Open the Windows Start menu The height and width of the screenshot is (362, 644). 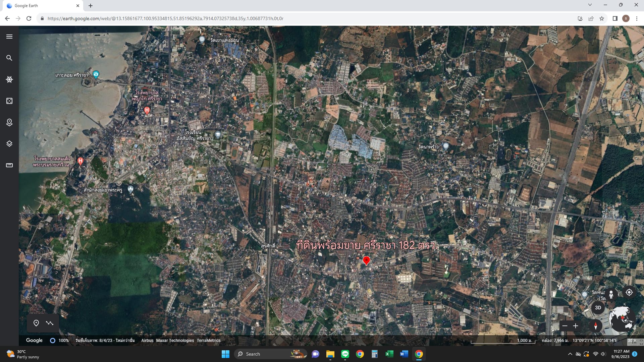(x=225, y=354)
